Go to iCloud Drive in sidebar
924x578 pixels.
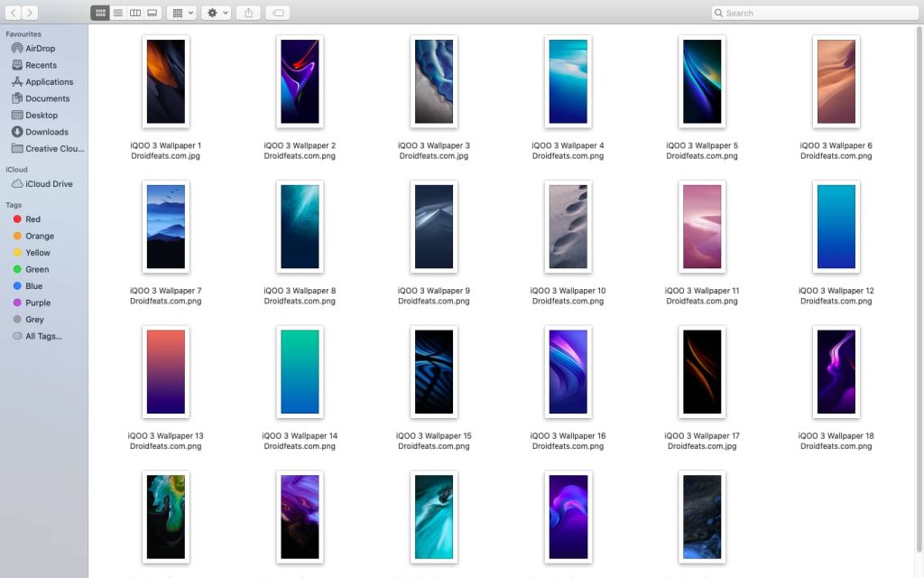coord(49,184)
